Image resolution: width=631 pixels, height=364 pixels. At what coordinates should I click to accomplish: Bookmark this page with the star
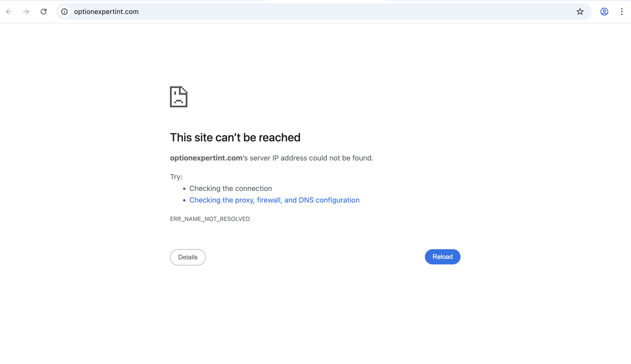(580, 12)
